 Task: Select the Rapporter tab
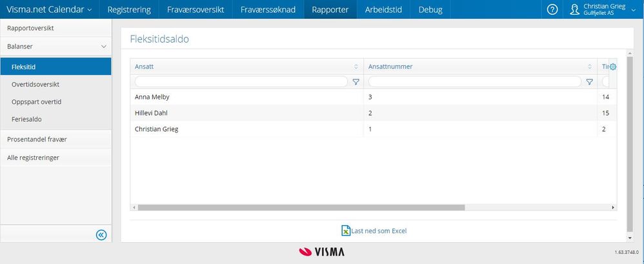pyautogui.click(x=330, y=10)
